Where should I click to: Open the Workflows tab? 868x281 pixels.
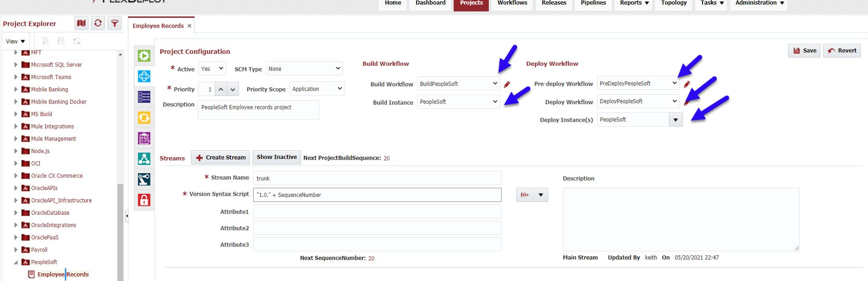coord(512,3)
